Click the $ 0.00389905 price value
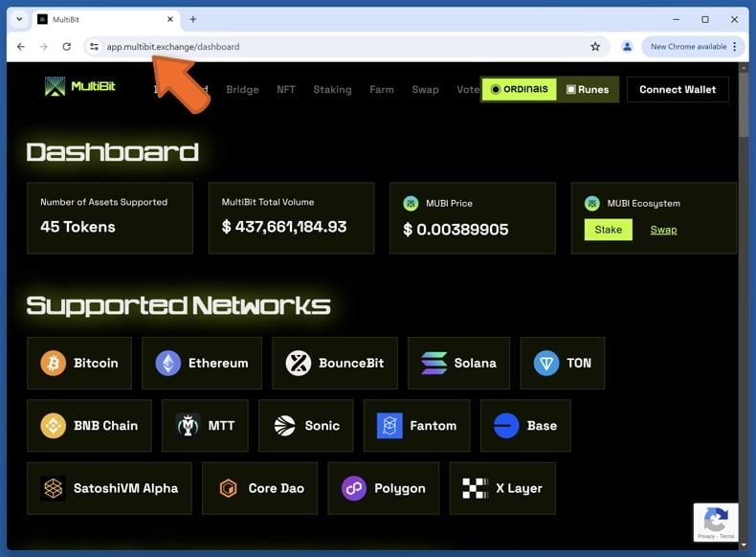The image size is (756, 557). 456,230
